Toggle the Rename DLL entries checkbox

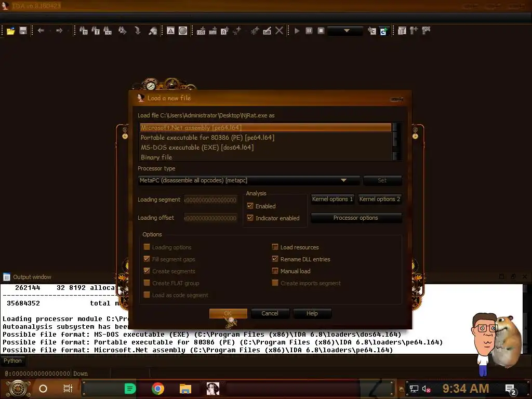click(275, 259)
